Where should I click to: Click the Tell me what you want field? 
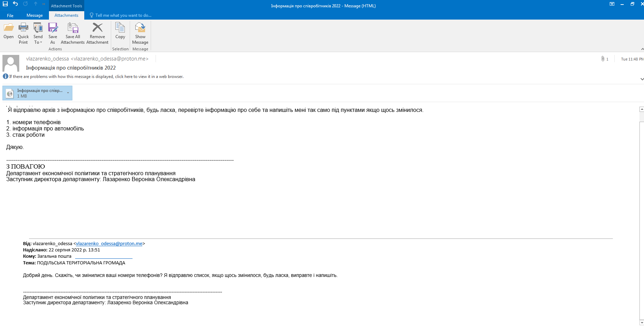tap(121, 15)
